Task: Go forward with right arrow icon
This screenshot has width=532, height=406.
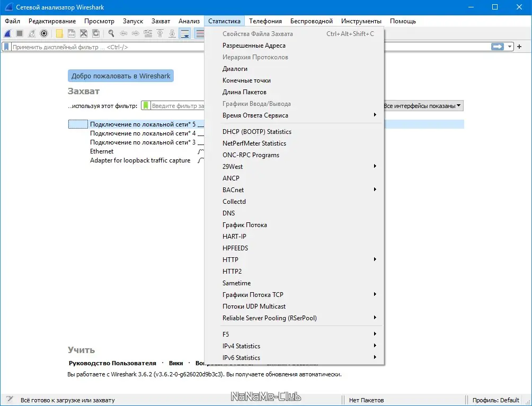Action: click(135, 33)
